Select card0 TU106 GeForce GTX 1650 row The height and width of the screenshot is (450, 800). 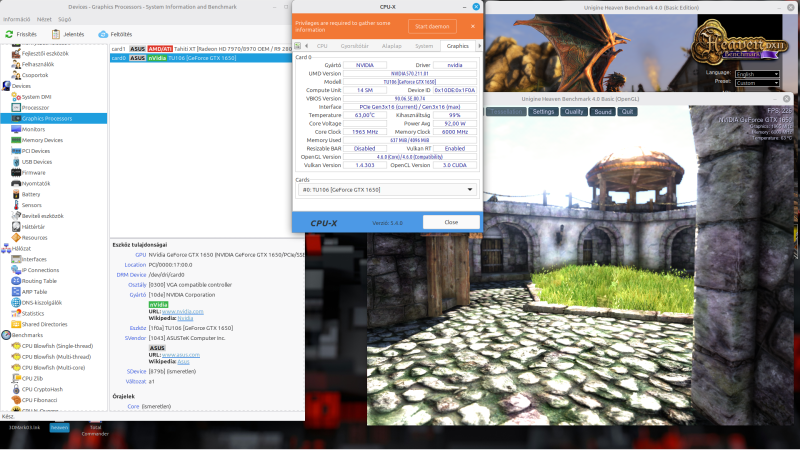(x=201, y=58)
